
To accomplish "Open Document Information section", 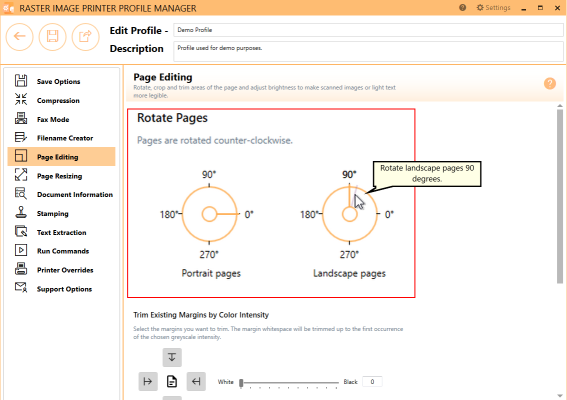I will pos(75,195).
